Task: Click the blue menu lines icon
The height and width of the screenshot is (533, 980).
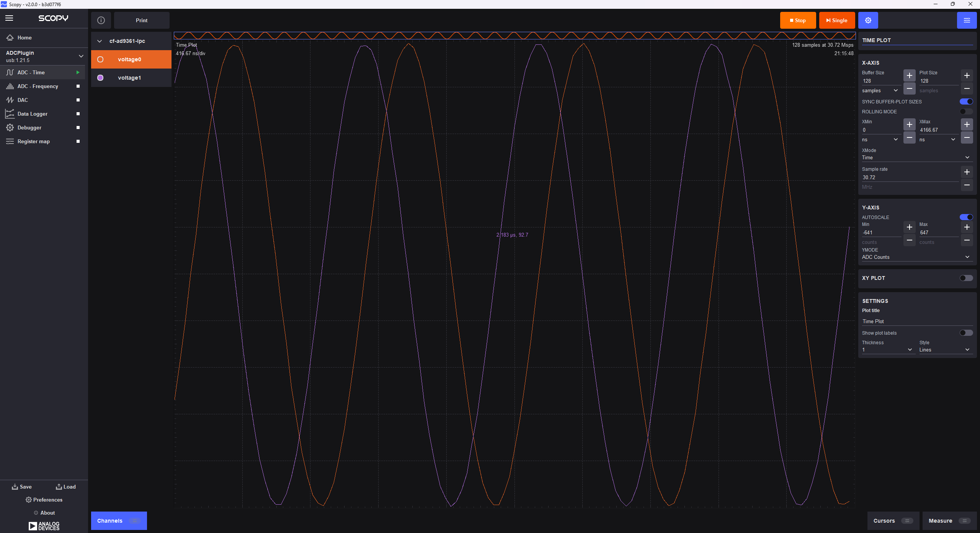Action: [x=967, y=20]
